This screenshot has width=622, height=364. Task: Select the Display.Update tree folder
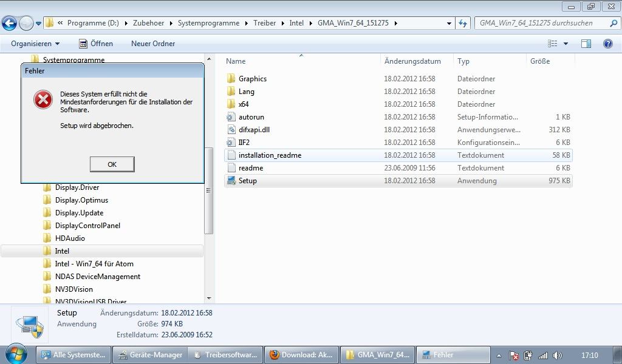click(x=80, y=213)
